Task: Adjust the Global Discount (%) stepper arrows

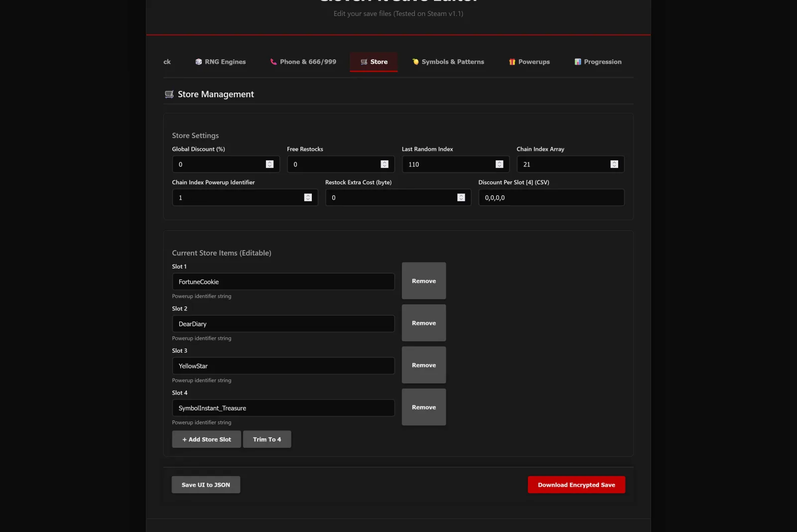Action: click(x=269, y=164)
